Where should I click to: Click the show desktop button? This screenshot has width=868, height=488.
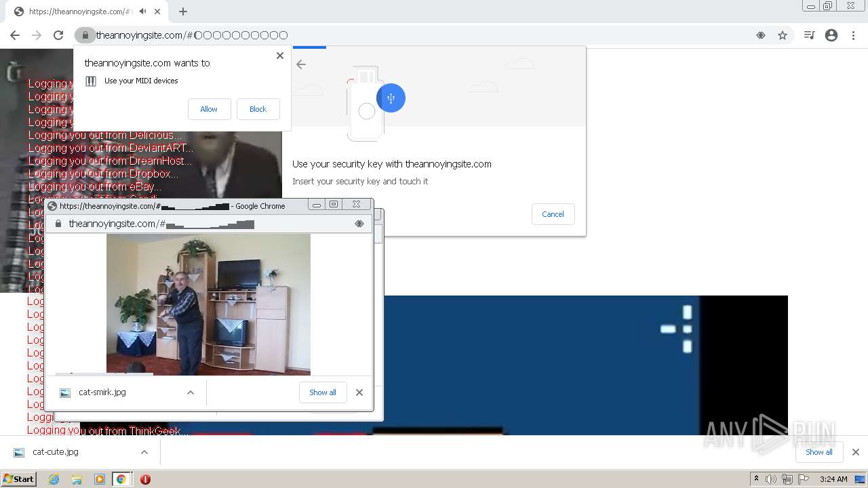coord(861,479)
